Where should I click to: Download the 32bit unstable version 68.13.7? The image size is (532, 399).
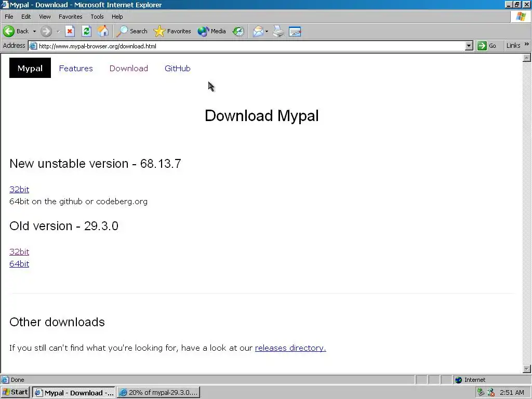19,189
